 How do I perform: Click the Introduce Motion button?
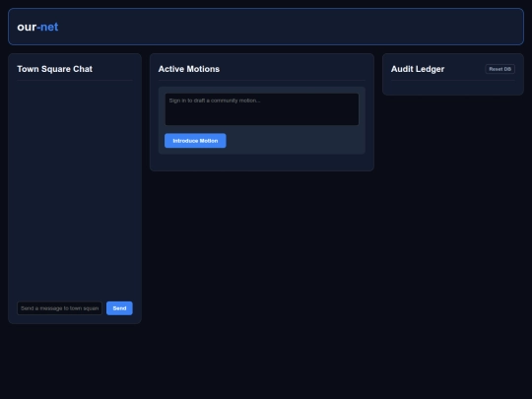(195, 141)
